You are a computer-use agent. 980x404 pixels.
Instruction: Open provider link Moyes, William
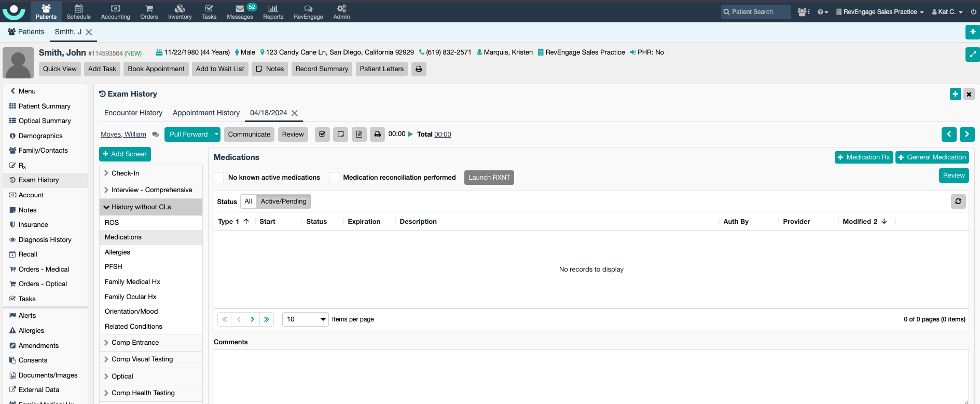coord(123,134)
